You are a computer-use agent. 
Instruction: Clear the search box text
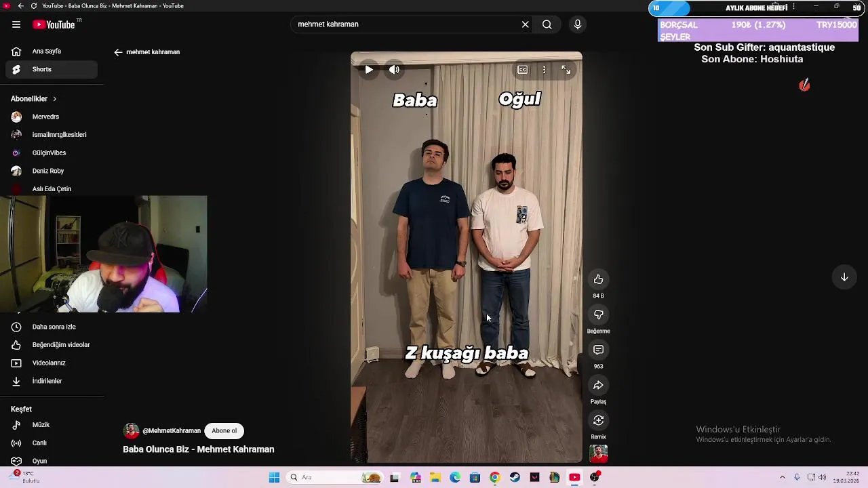[525, 24]
